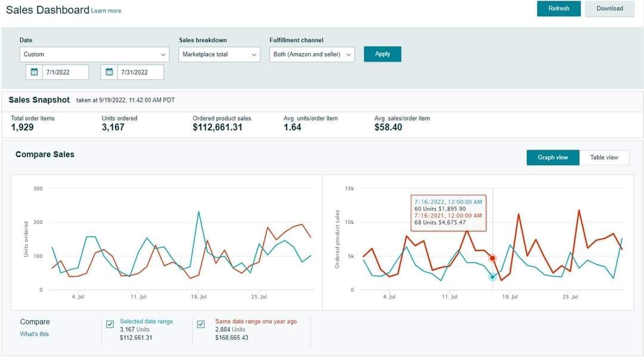Click the 7/31/2022 end date field

[x=141, y=72]
